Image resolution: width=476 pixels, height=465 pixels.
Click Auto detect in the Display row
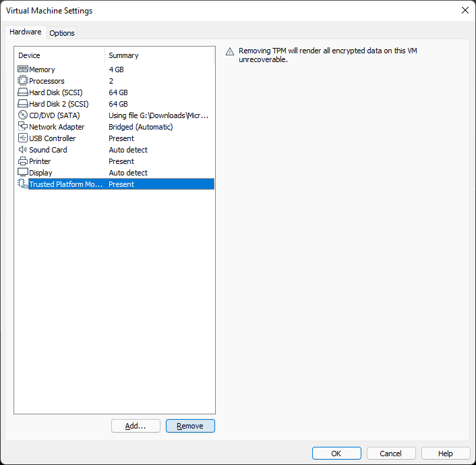pos(128,173)
